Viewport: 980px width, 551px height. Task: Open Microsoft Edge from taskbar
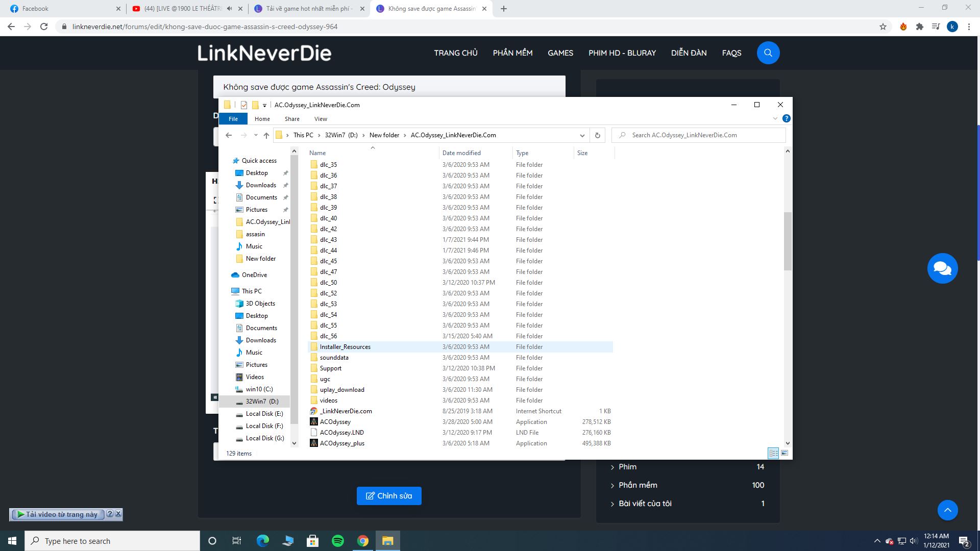[262, 541]
